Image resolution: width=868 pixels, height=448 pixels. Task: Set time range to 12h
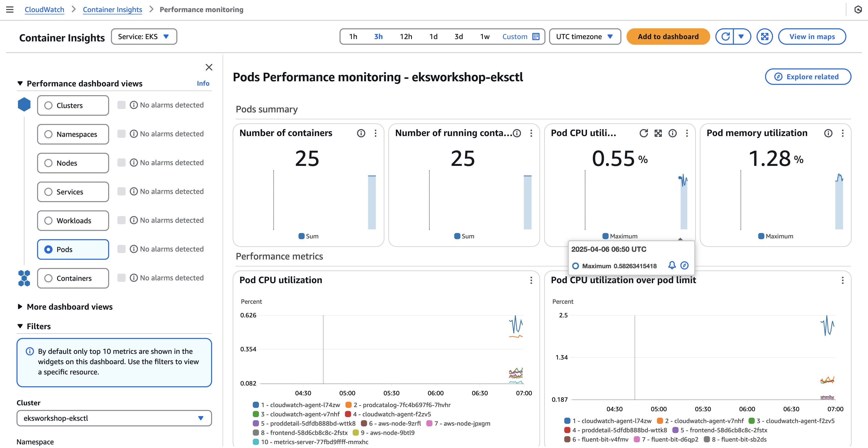point(406,36)
